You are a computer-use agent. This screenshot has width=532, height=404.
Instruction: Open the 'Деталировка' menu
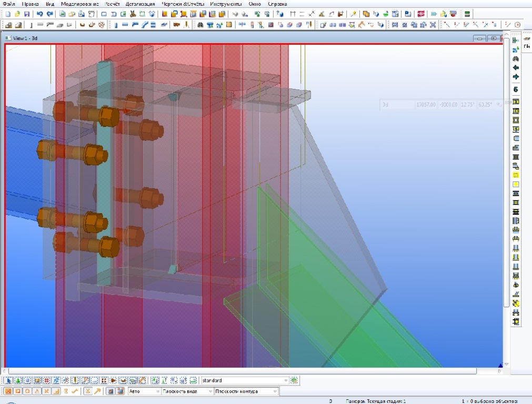click(x=140, y=4)
